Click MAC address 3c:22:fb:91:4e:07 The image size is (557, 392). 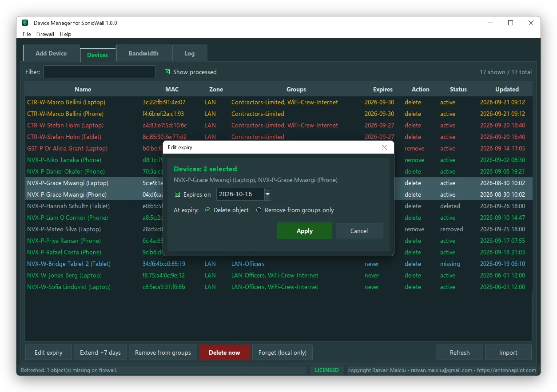coord(164,102)
